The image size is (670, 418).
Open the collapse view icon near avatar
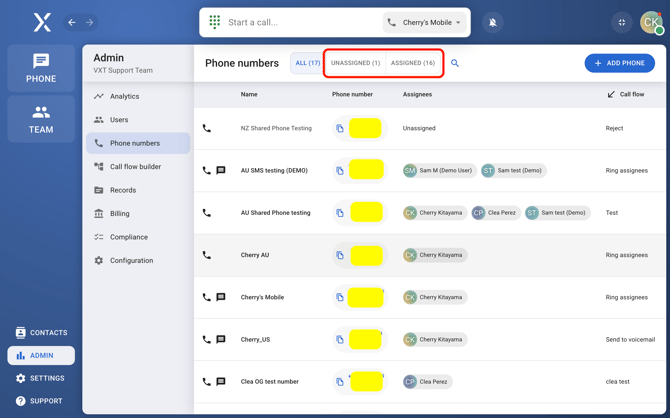pyautogui.click(x=621, y=22)
